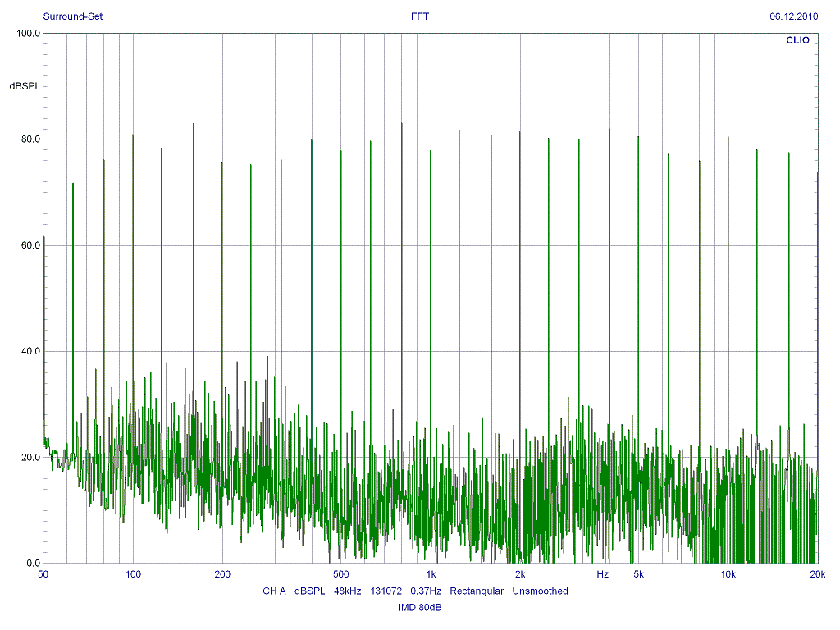Viewport: 840px width, 630px height.
Task: Click the 06.12.2010 date label
Action: (x=792, y=16)
